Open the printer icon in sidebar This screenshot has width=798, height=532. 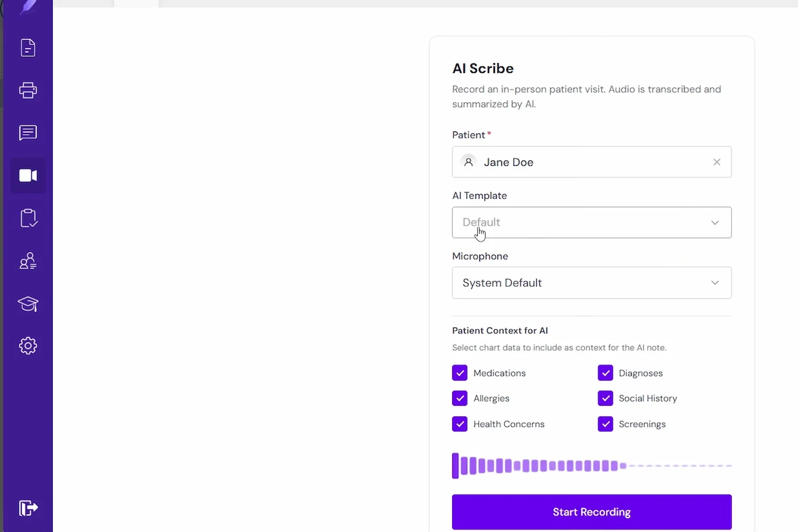pos(28,90)
